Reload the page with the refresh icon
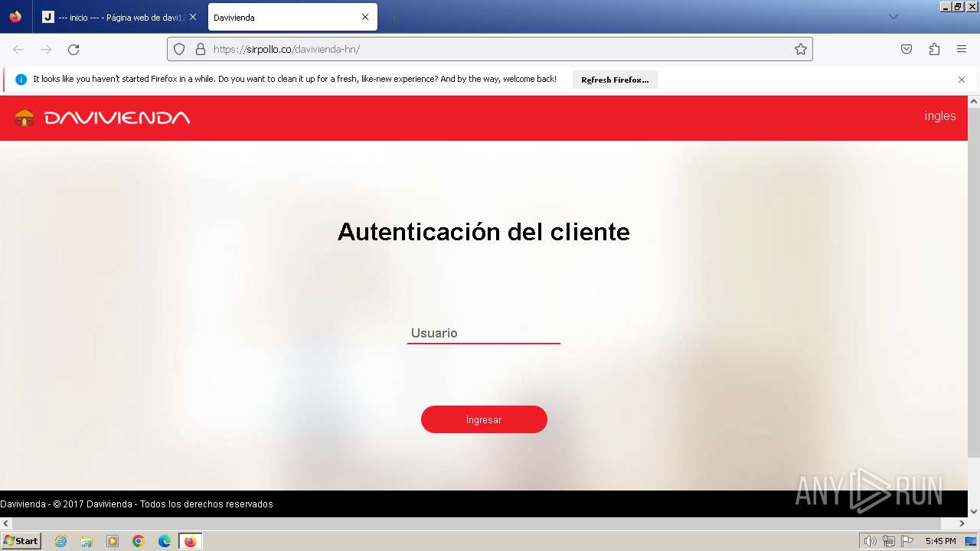This screenshot has width=980, height=551. (x=73, y=50)
